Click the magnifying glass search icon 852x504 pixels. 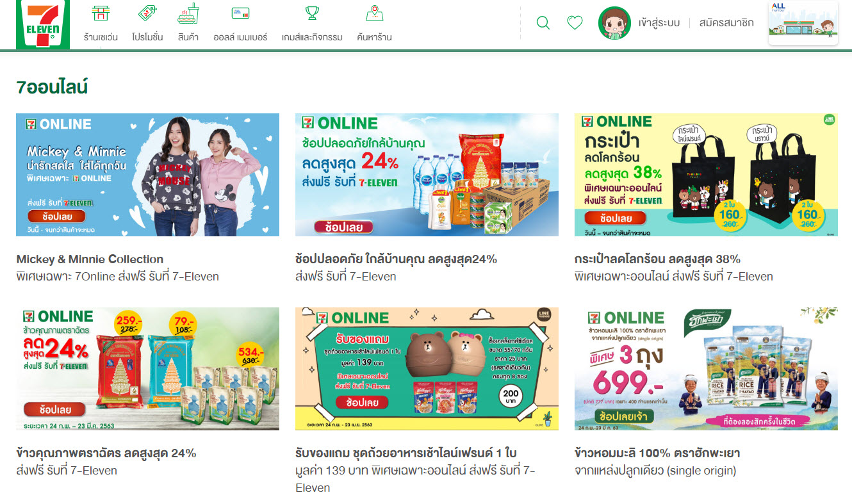tap(543, 23)
